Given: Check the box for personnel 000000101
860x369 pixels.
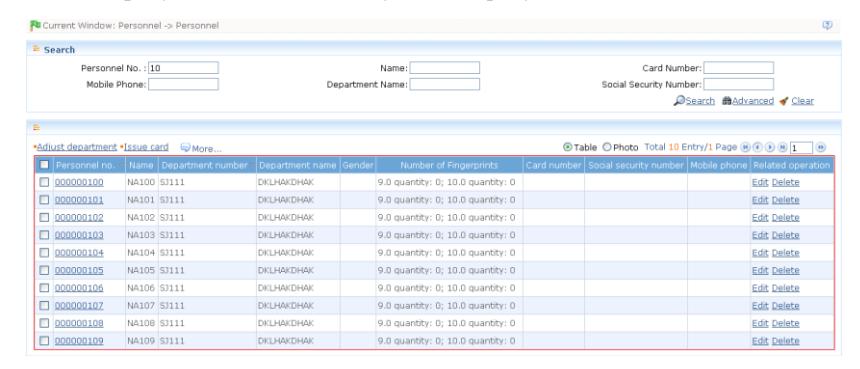Looking at the screenshot, I should click(44, 200).
